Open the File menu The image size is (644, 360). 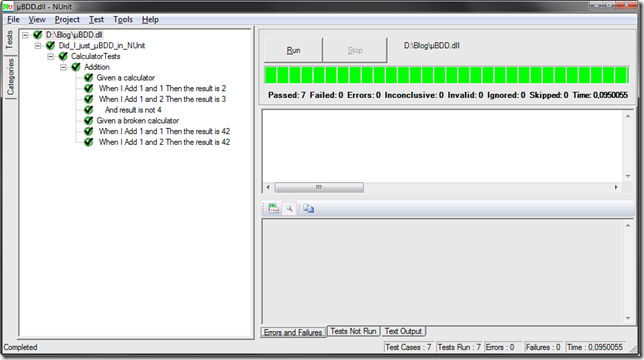[x=13, y=19]
